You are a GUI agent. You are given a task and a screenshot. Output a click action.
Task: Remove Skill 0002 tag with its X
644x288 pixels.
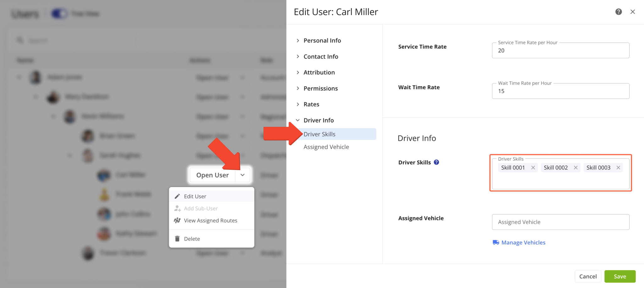(575, 168)
